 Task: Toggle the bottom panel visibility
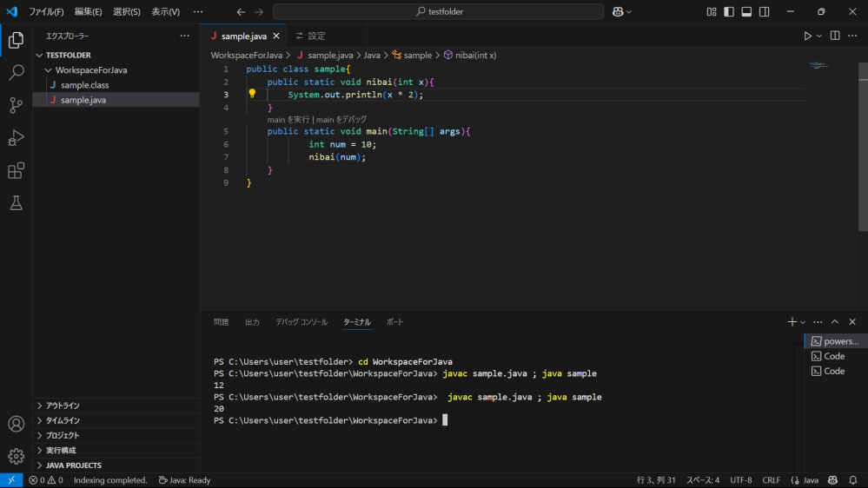746,11
